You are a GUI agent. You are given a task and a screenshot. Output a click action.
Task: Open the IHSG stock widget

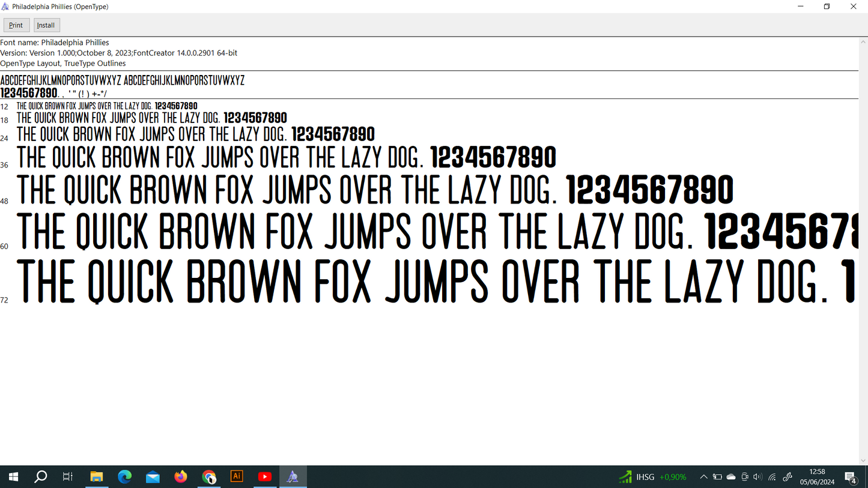coord(653,477)
